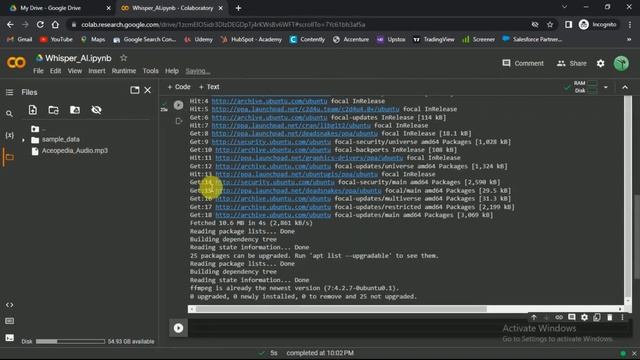Toggle showing hidden files

[x=96, y=110]
